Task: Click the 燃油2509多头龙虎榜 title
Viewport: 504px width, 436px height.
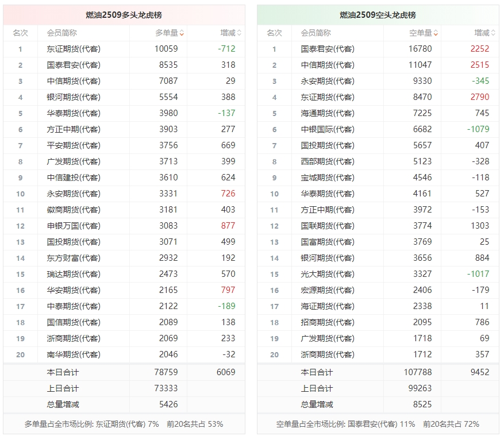Action: pyautogui.click(x=124, y=15)
